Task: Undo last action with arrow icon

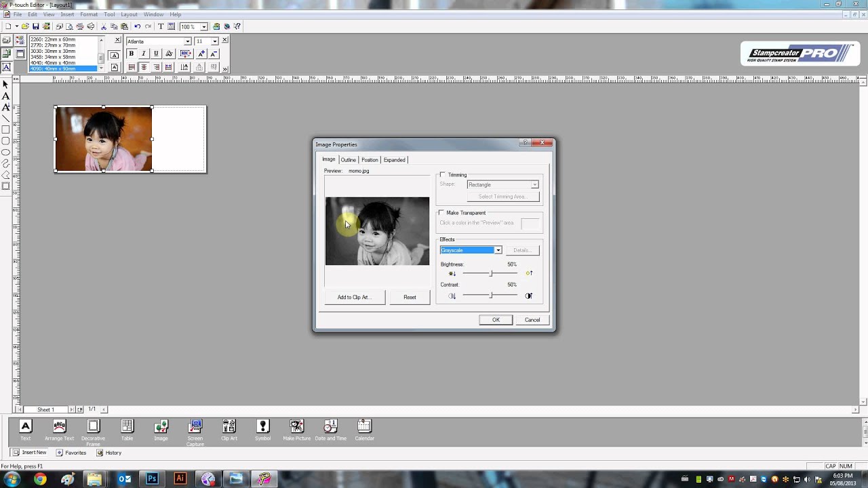Action: (x=138, y=26)
